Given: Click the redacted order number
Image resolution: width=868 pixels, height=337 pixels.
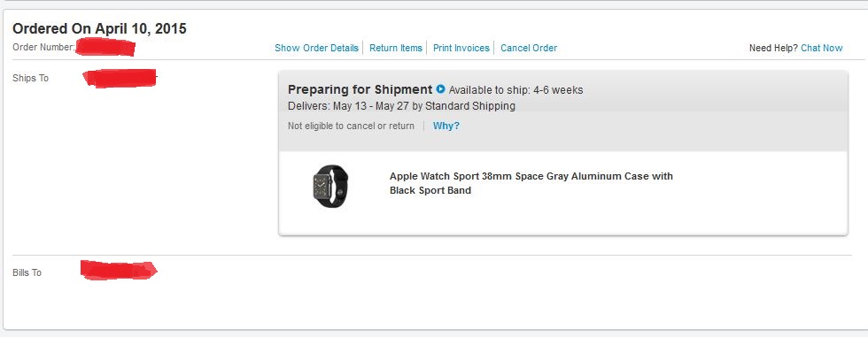Looking at the screenshot, I should tap(105, 48).
